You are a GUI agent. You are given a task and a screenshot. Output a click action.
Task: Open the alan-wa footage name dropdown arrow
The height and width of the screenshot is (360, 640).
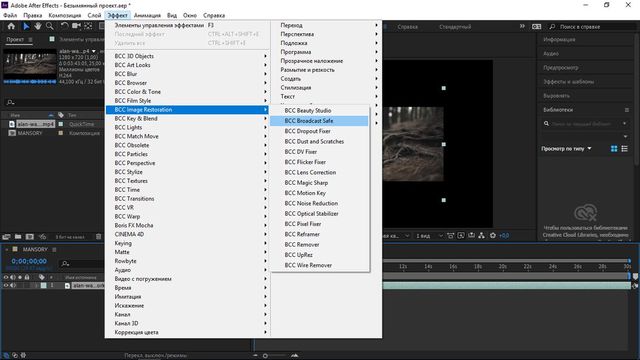(x=94, y=51)
